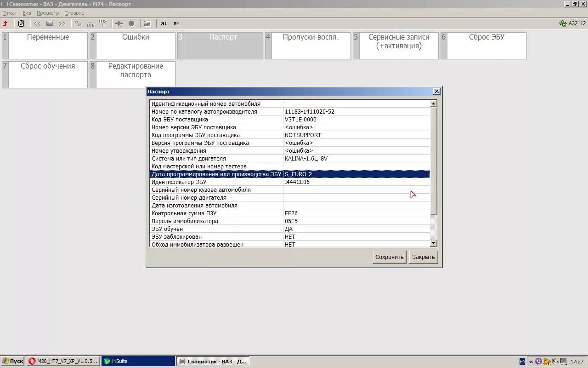Viewport: 588px width, 368px height.
Task: Select row Система или тип двигателя
Action: click(290, 159)
